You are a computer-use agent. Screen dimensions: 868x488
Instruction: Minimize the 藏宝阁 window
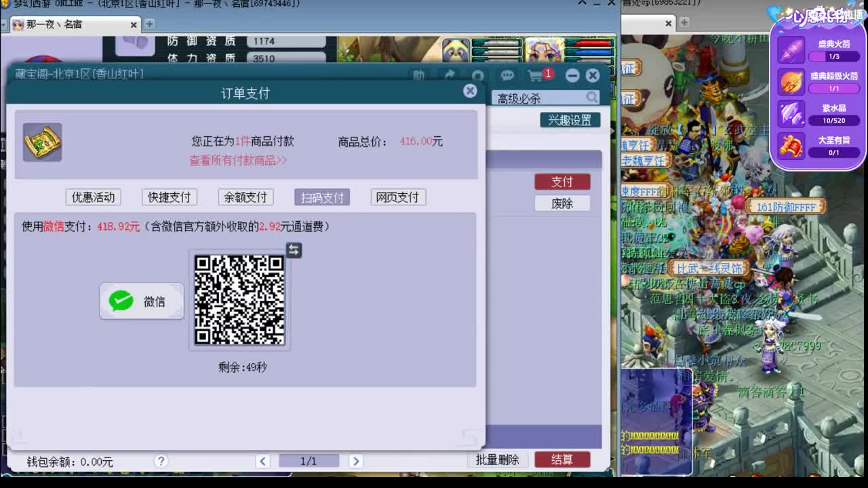click(572, 75)
